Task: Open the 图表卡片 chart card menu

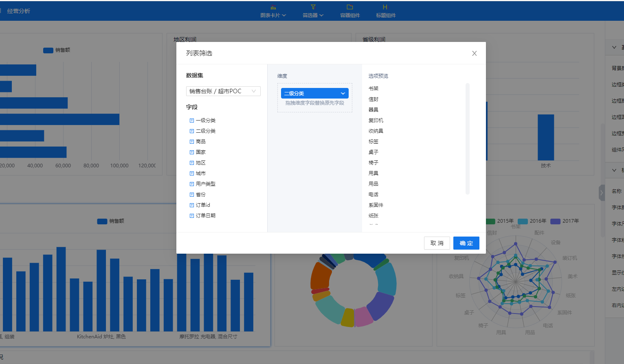Action: (273, 11)
